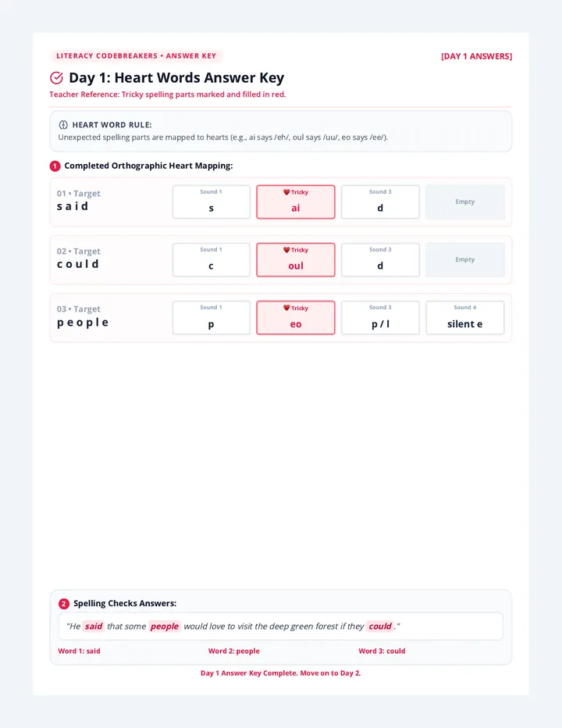Select the Literacy Codebreakers Answer Key badge
The image size is (562, 728).
(137, 55)
